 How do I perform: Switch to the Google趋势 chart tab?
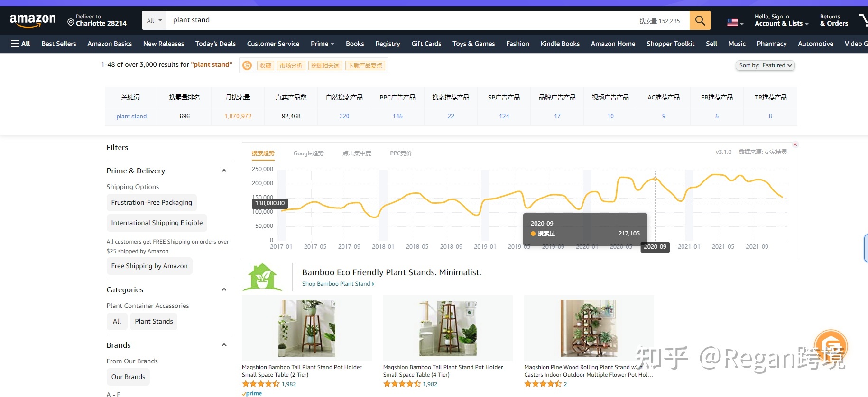[x=308, y=153]
